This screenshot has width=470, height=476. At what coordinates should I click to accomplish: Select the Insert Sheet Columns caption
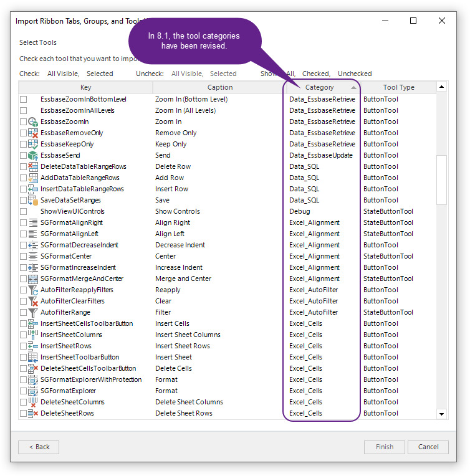[x=188, y=335]
